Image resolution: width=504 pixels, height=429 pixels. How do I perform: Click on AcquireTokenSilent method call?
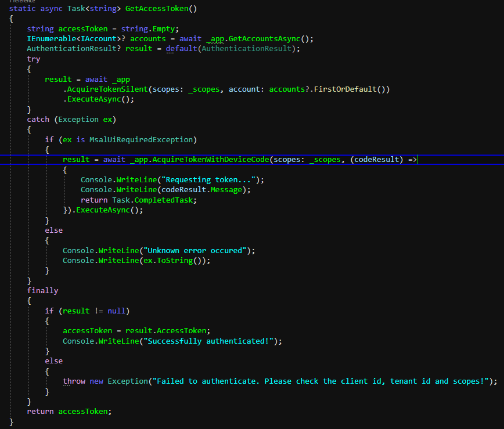click(108, 89)
